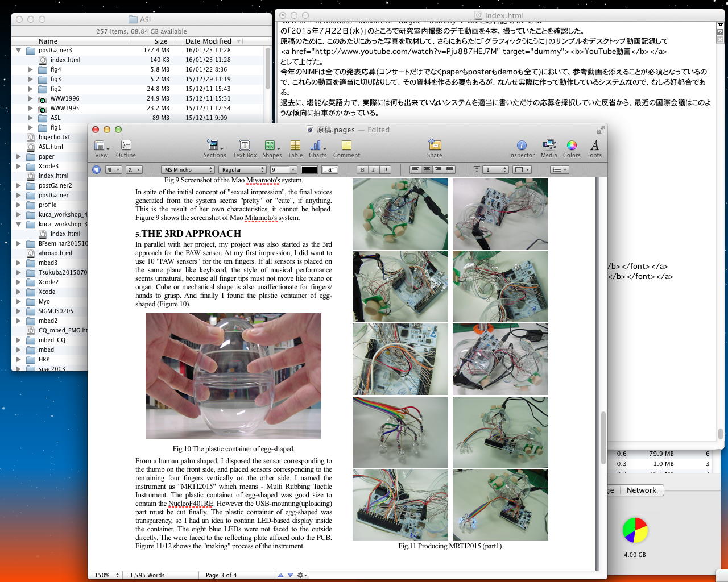Click the font size field showing 9
This screenshot has width=728, height=582.
(280, 169)
